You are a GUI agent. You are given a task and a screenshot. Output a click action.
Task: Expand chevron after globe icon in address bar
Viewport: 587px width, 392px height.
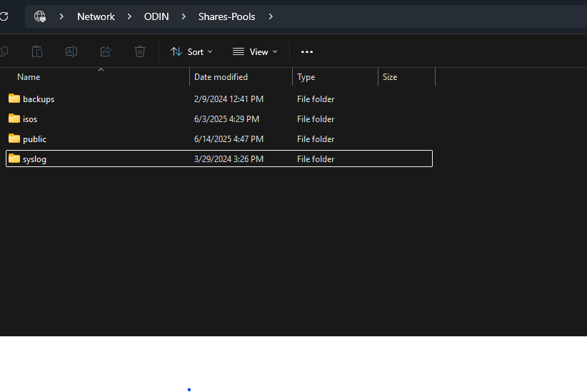pyautogui.click(x=61, y=16)
